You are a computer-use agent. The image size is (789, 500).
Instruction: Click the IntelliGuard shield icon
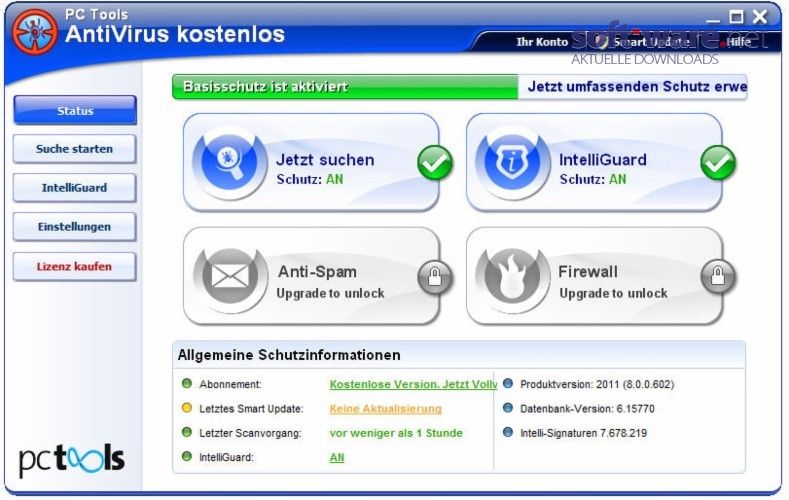point(512,162)
